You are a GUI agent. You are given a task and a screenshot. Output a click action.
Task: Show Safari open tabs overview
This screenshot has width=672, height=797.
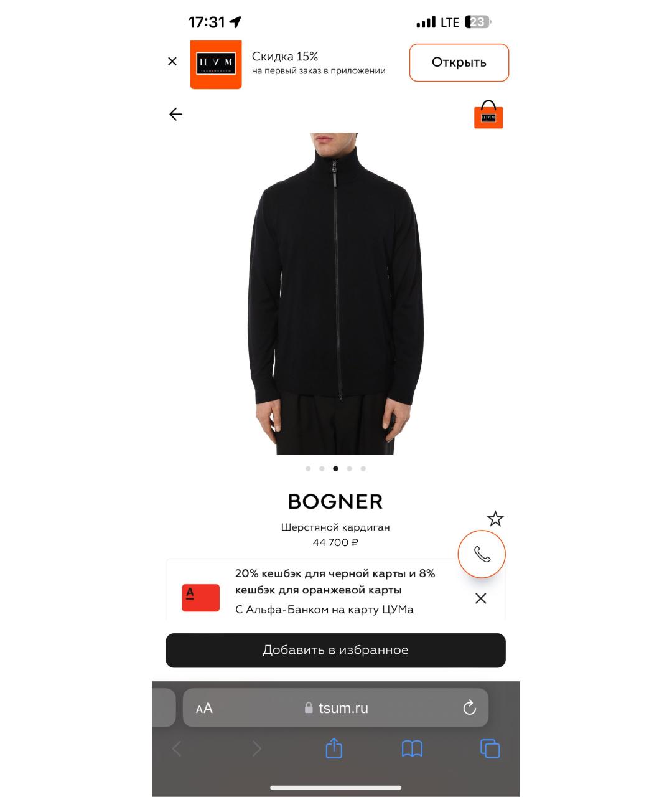pyautogui.click(x=490, y=748)
